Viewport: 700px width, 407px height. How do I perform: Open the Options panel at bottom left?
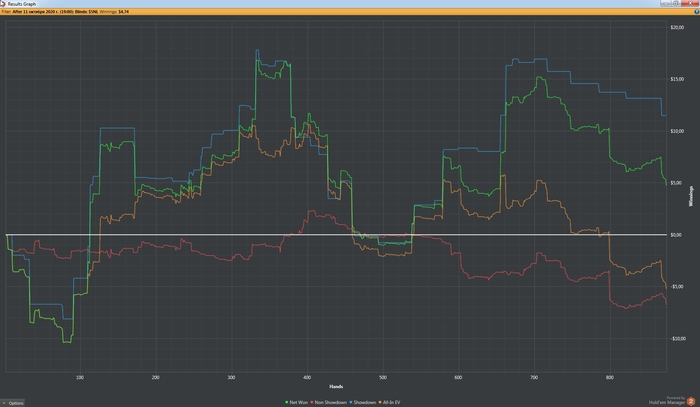[x=13, y=403]
